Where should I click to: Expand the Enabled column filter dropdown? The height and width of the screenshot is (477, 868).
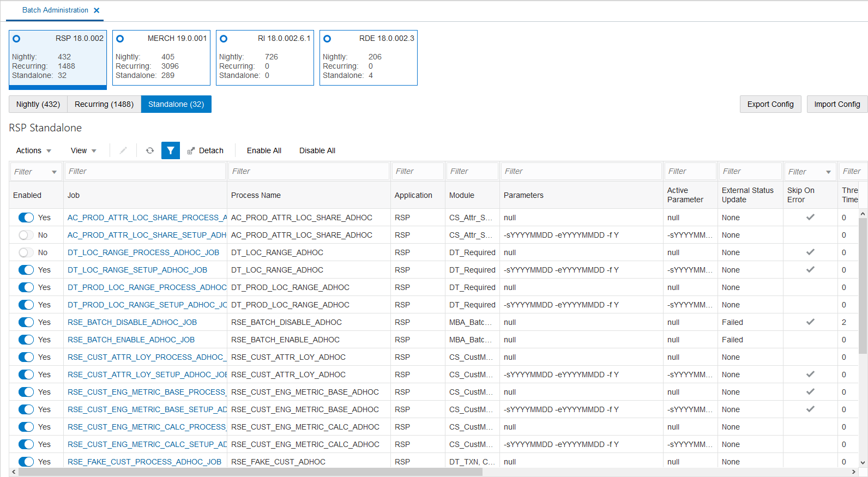pos(54,172)
